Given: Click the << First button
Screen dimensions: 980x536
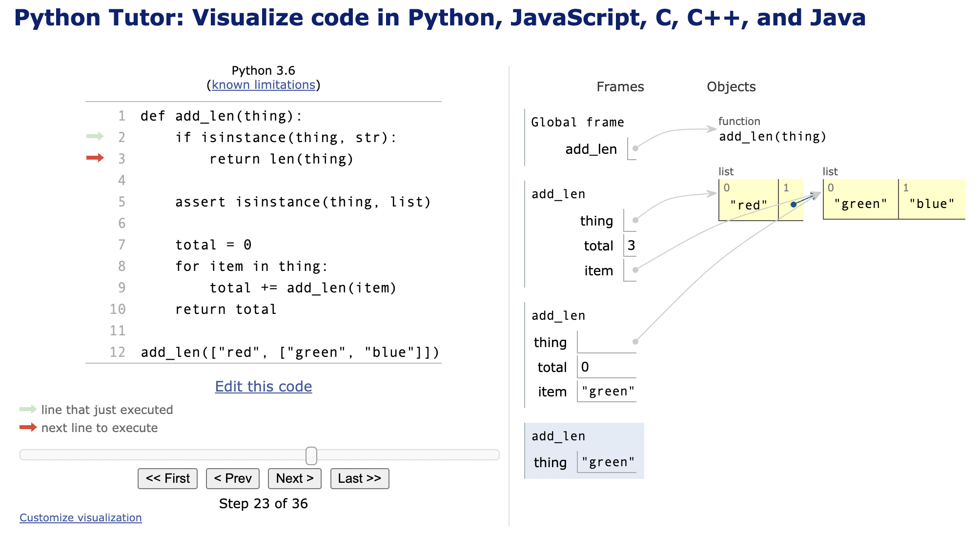Looking at the screenshot, I should pos(167,478).
